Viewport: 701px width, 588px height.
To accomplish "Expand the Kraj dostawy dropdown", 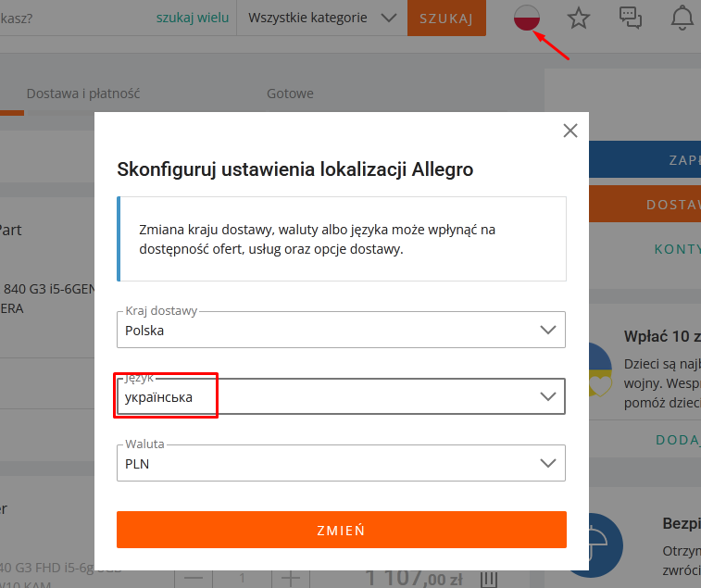I will coord(341,330).
